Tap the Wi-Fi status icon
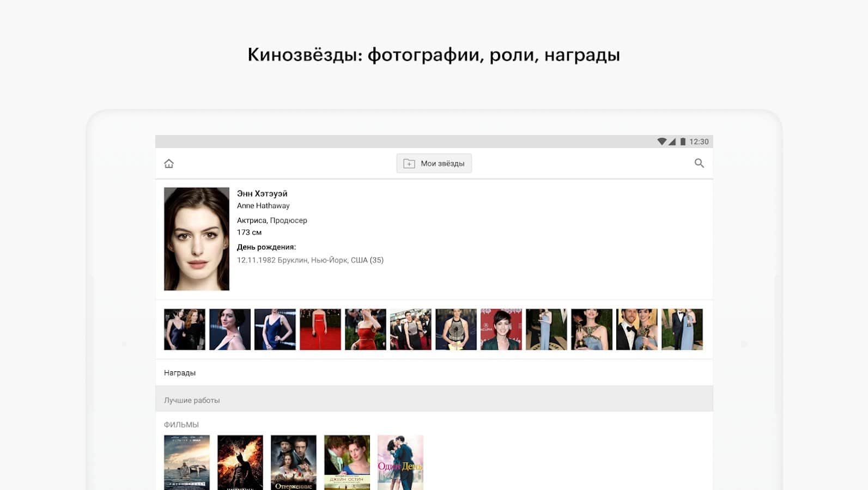This screenshot has height=490, width=868. pyautogui.click(x=661, y=142)
